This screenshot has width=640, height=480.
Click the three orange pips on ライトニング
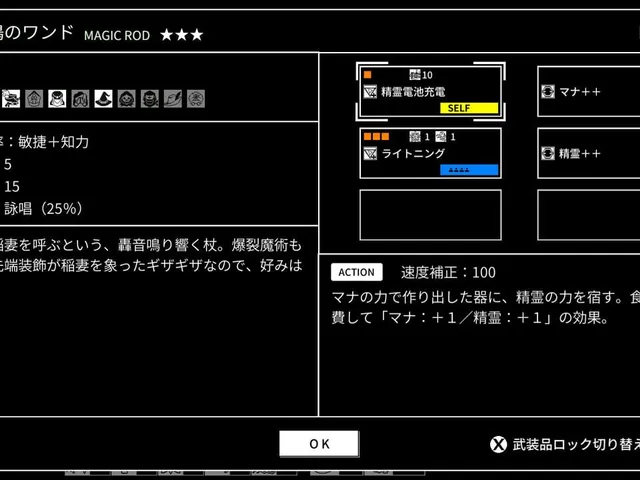click(376, 136)
